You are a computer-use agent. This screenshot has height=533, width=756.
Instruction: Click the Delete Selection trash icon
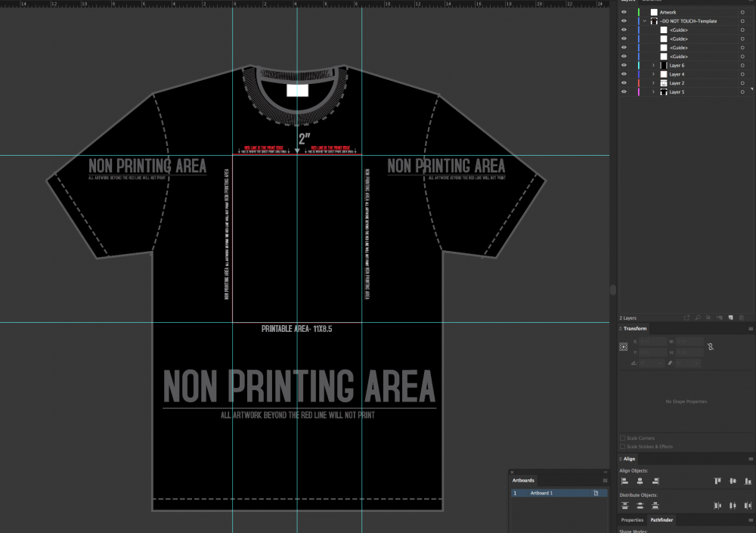click(742, 318)
